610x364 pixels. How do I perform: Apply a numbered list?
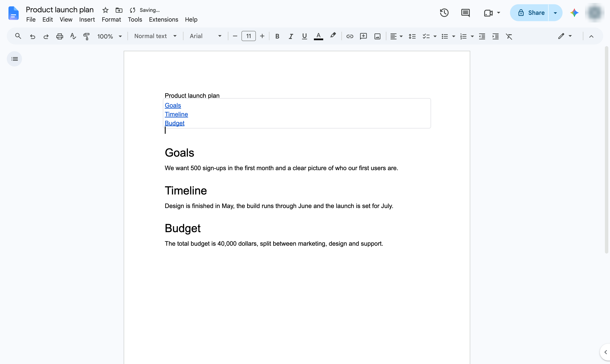point(463,36)
